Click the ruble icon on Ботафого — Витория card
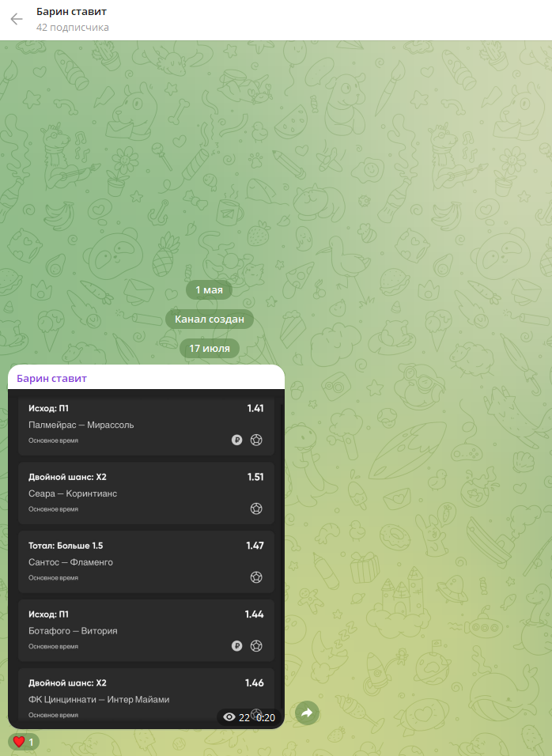552x756 pixels. click(x=236, y=646)
